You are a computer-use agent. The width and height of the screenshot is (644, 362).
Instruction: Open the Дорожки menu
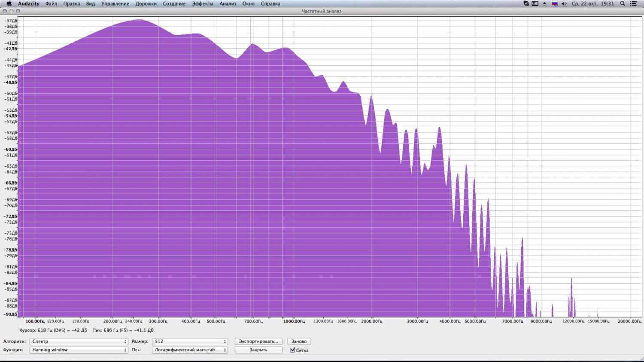[x=146, y=3]
